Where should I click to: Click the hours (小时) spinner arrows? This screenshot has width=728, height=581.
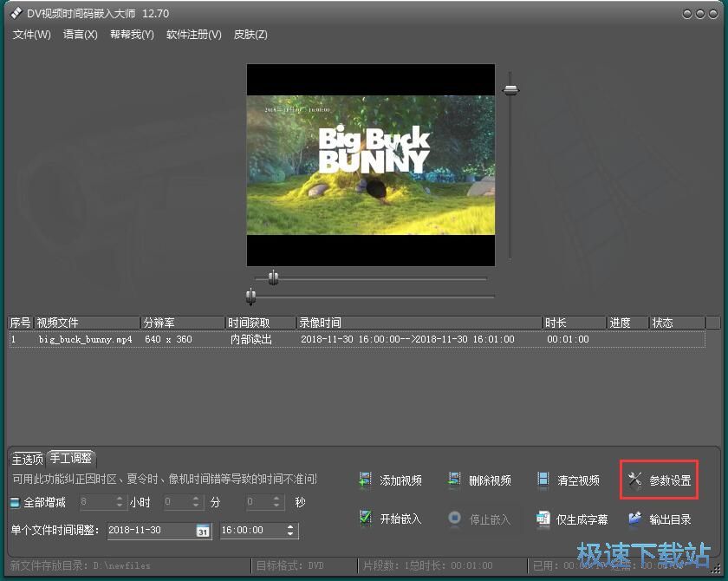(x=120, y=502)
